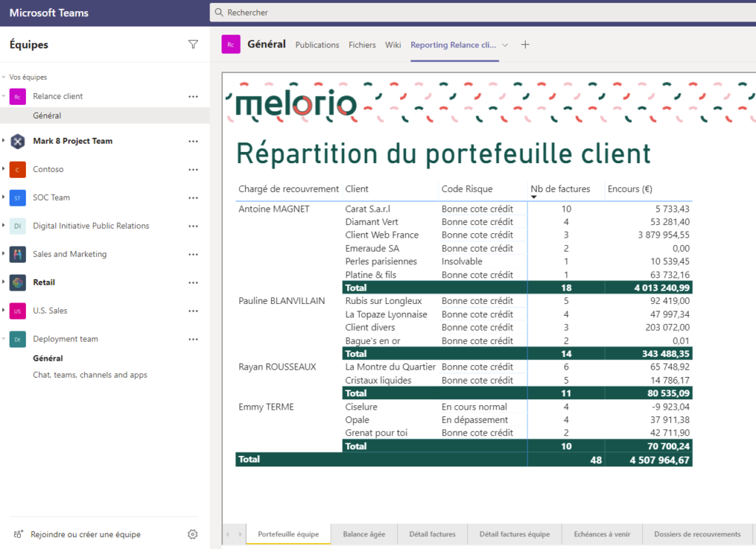The width and height of the screenshot is (756, 549).
Task: Add a new tab with plus icon
Action: 526,45
